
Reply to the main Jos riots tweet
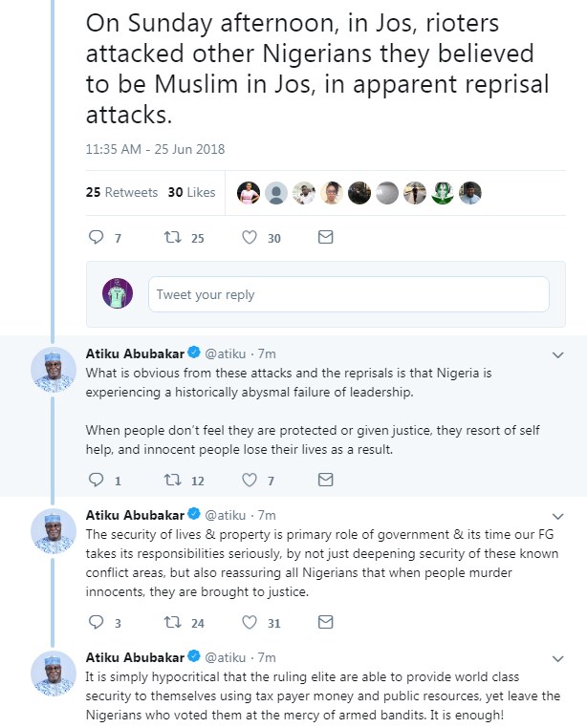pyautogui.click(x=96, y=237)
